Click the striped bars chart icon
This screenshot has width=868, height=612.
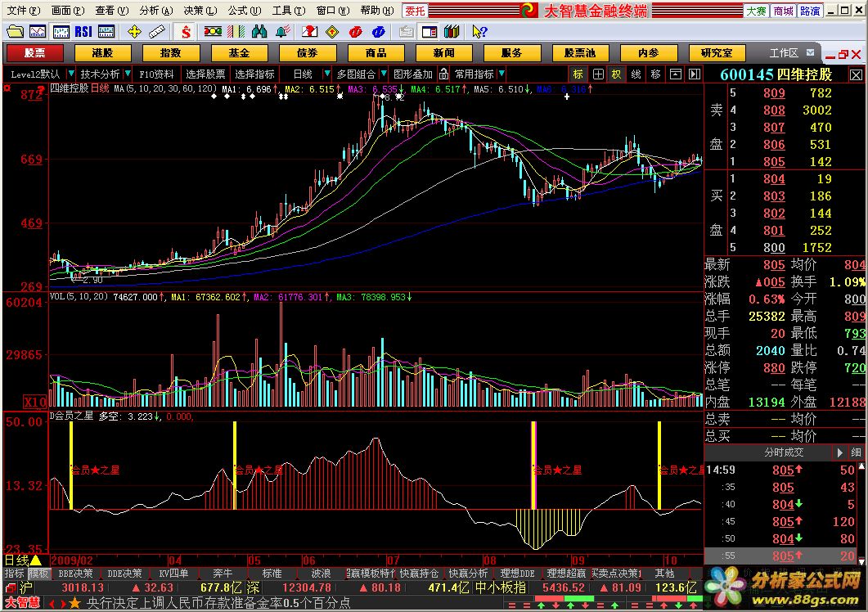tap(236, 32)
